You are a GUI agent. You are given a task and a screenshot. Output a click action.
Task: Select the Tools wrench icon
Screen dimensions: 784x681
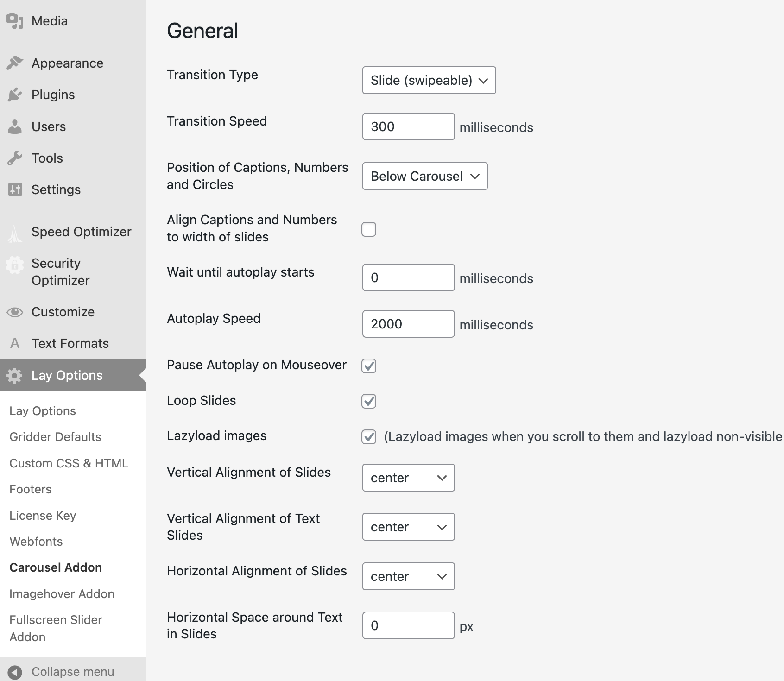coord(15,158)
